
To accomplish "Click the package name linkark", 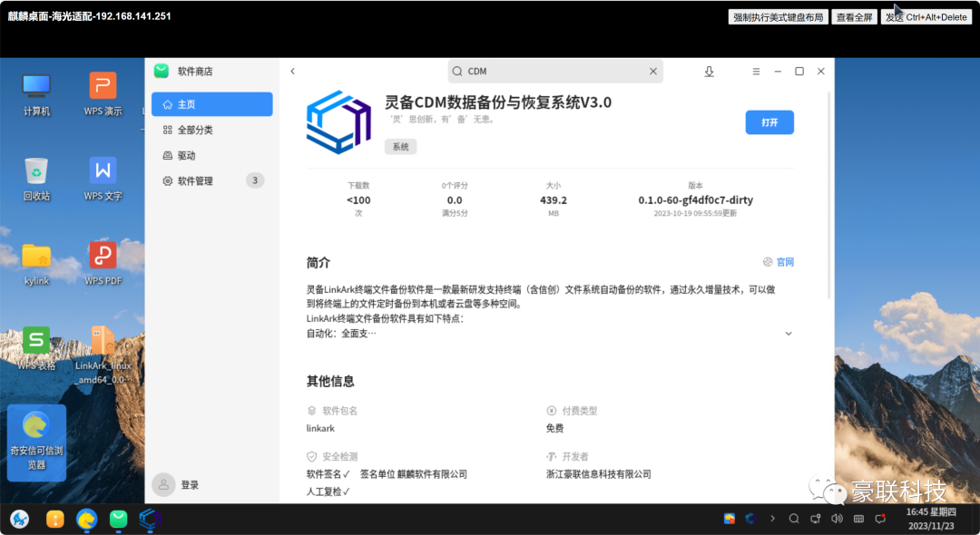I will point(320,428).
